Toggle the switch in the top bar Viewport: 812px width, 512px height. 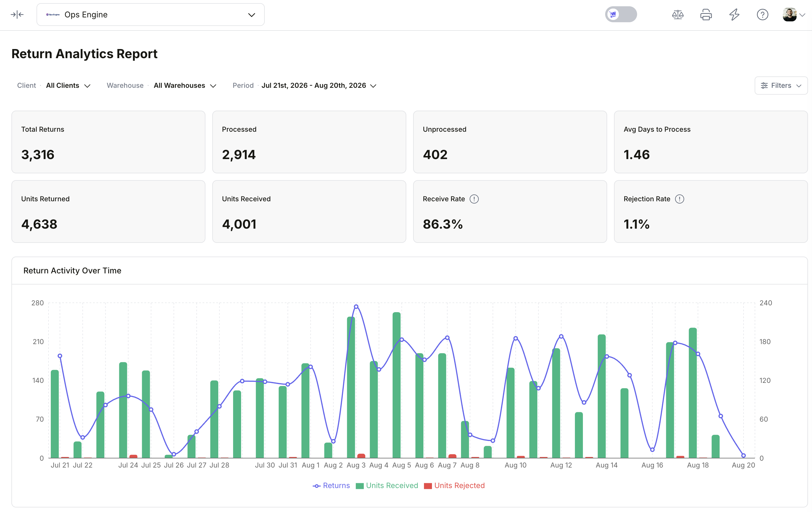tap(621, 15)
